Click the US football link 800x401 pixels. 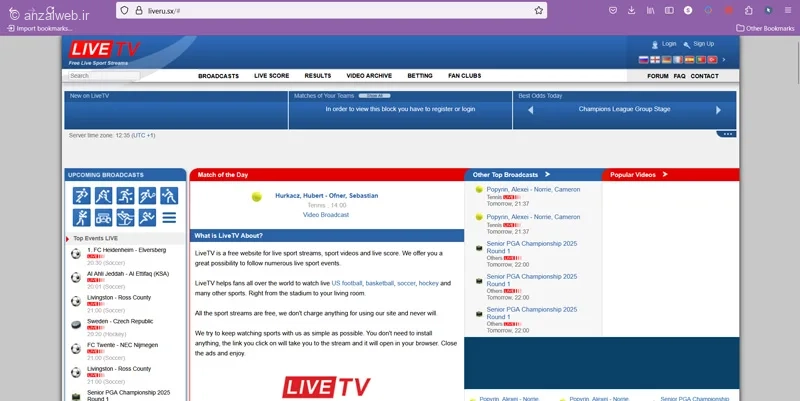point(347,283)
